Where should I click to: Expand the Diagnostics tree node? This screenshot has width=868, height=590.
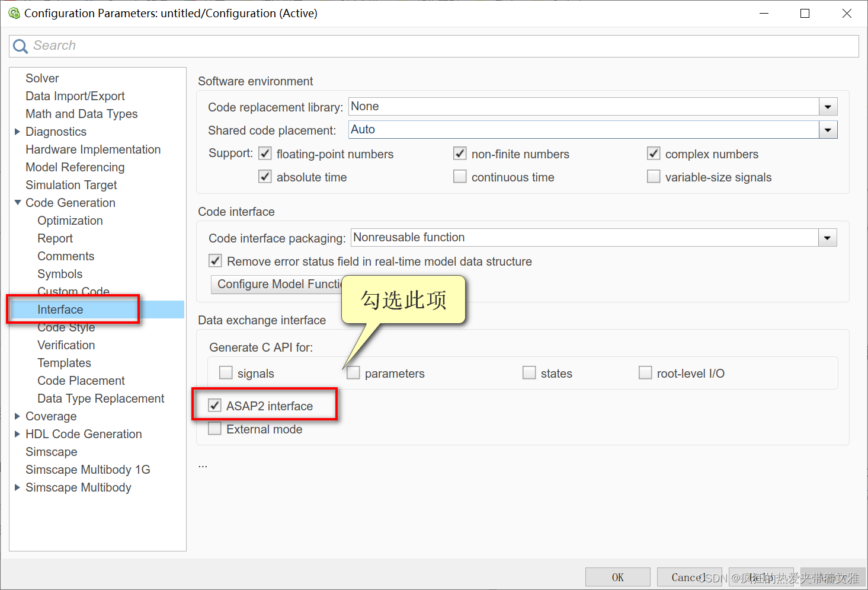point(17,131)
